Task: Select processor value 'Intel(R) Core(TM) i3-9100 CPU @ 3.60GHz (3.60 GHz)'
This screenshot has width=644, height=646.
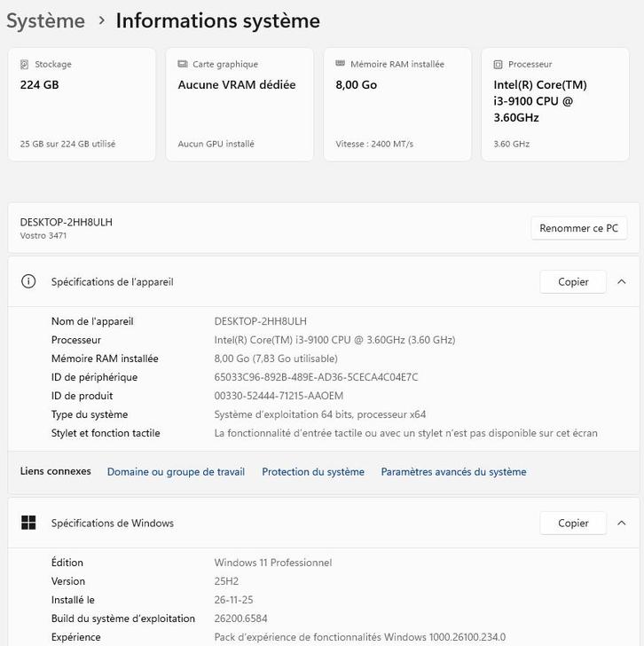Action: pyautogui.click(x=334, y=340)
